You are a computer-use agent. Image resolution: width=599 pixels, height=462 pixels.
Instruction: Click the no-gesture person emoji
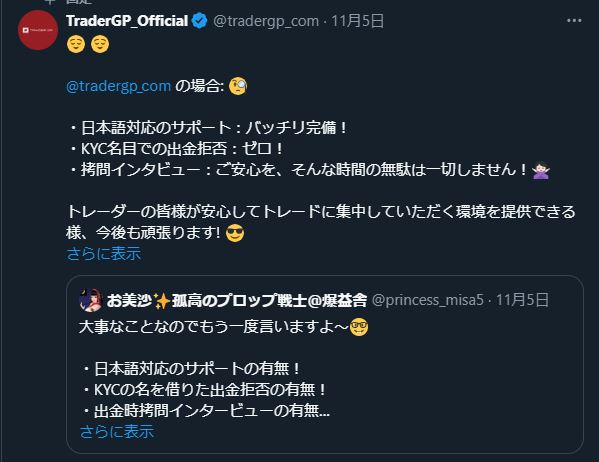pyautogui.click(x=541, y=170)
